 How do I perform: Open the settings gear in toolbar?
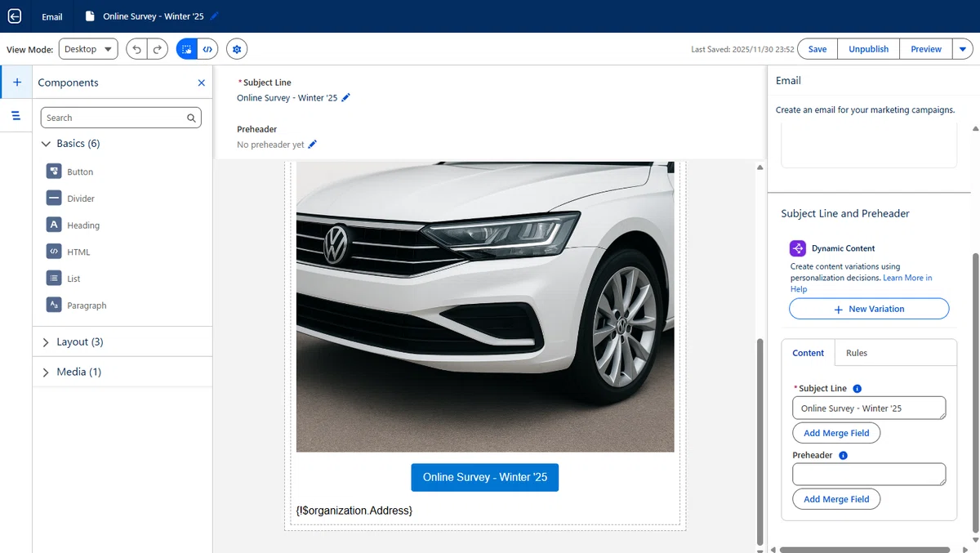point(237,49)
